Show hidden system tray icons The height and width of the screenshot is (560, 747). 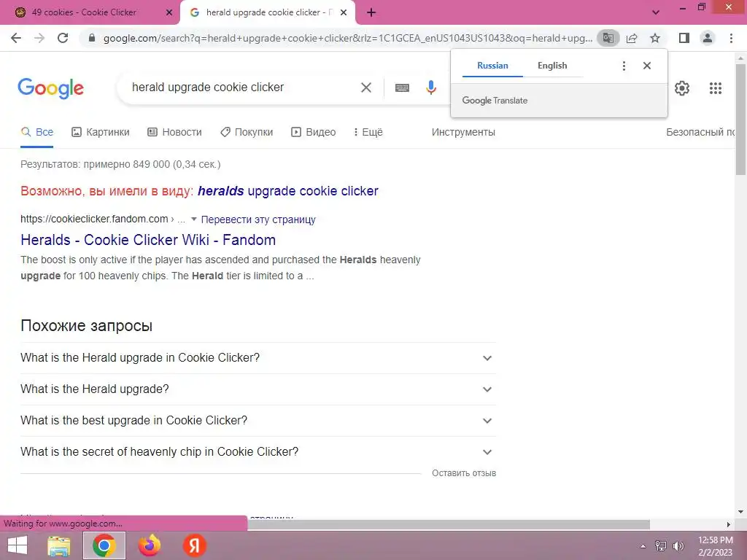tap(643, 546)
